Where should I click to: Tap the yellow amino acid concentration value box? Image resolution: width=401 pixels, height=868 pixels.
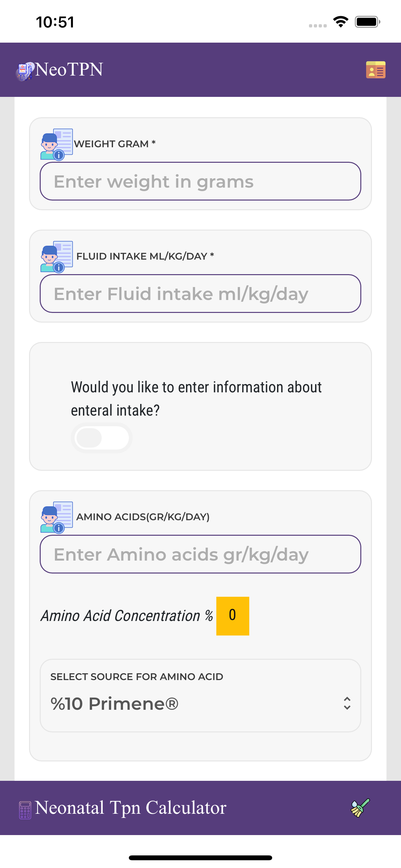(x=232, y=616)
